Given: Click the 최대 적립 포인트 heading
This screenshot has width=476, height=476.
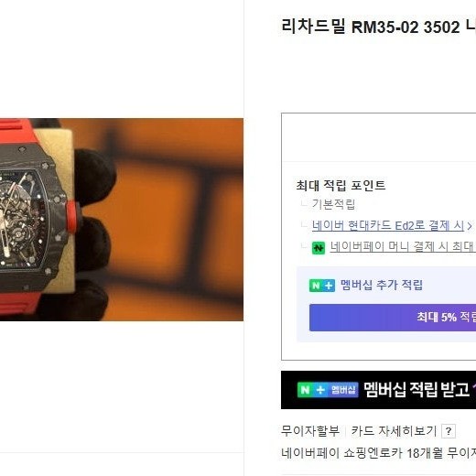Looking at the screenshot, I should point(341,185).
